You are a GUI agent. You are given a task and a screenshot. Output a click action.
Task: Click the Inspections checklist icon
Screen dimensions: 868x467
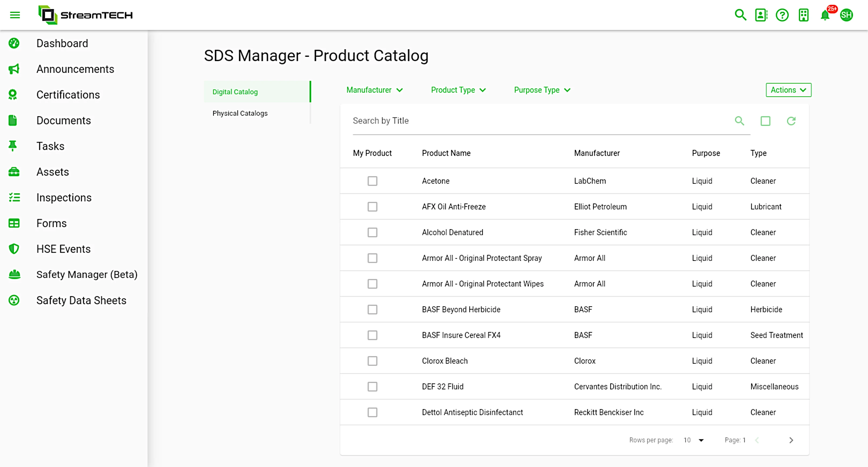click(x=14, y=197)
